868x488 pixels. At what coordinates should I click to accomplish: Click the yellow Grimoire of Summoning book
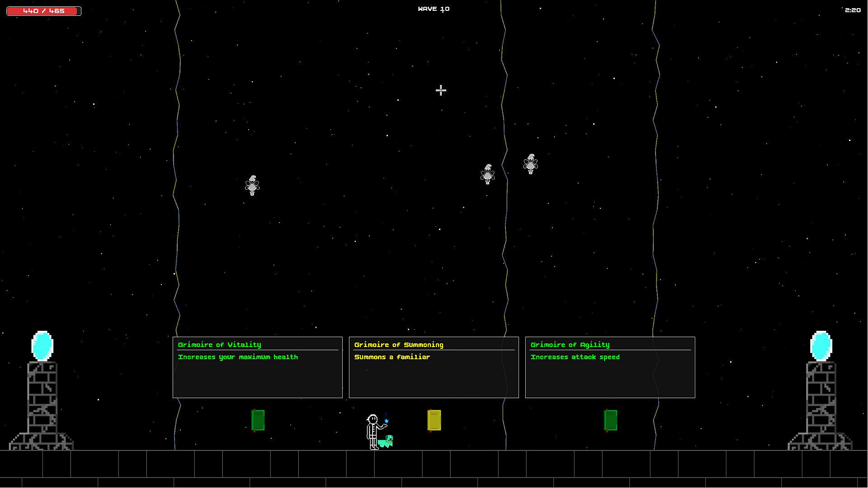[434, 420]
